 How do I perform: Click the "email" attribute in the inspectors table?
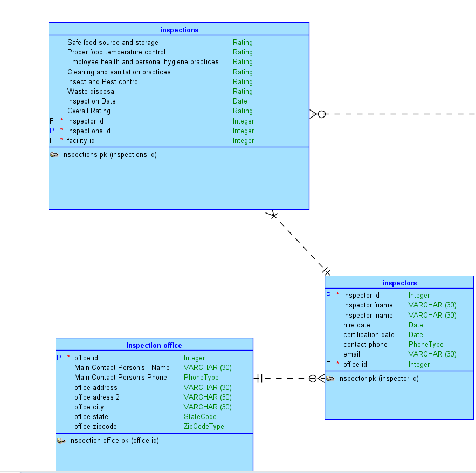pyautogui.click(x=351, y=354)
